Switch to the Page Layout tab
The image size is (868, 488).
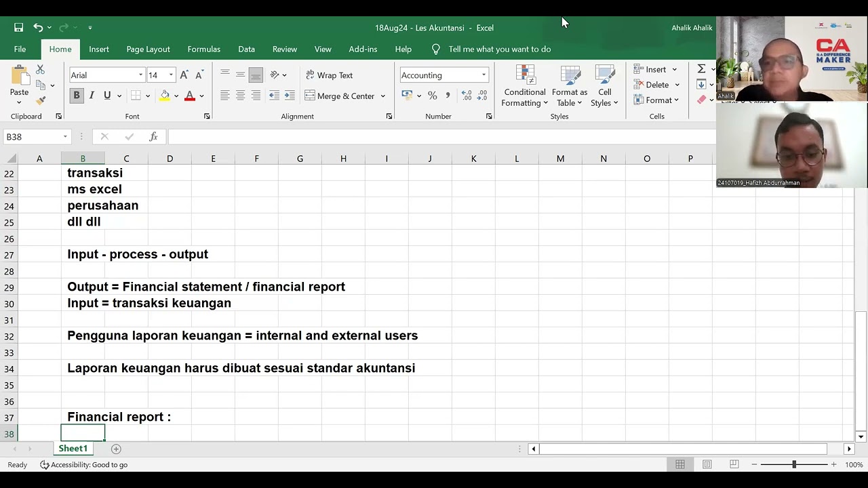[148, 49]
